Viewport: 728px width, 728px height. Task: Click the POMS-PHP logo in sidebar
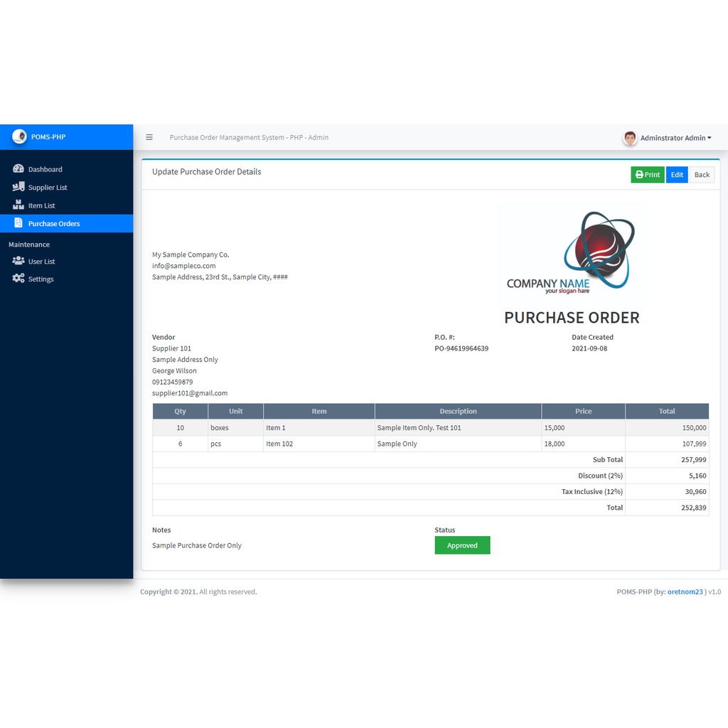[19, 136]
